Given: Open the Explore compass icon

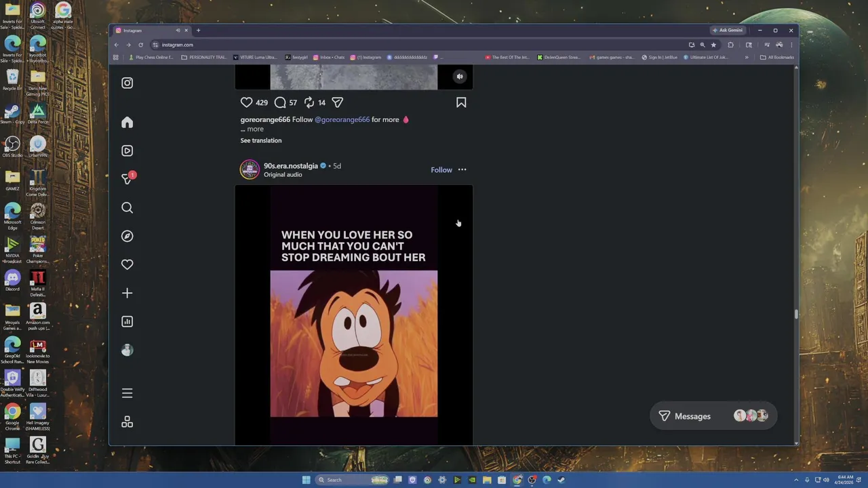Looking at the screenshot, I should (127, 236).
